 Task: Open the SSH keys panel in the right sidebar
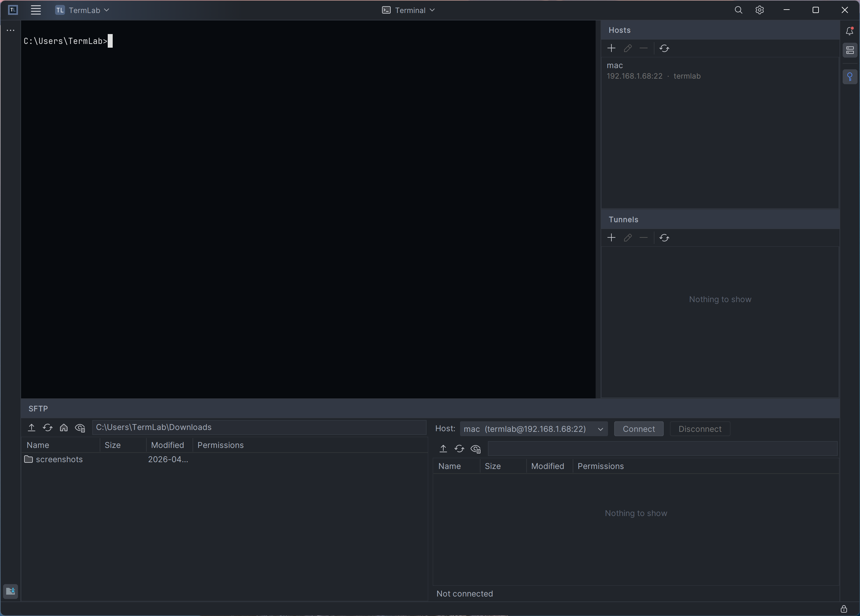click(x=850, y=77)
